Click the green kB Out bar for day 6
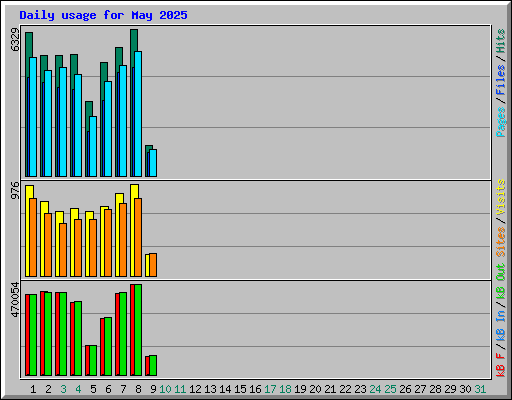This screenshot has width=512, height=400. click(108, 347)
